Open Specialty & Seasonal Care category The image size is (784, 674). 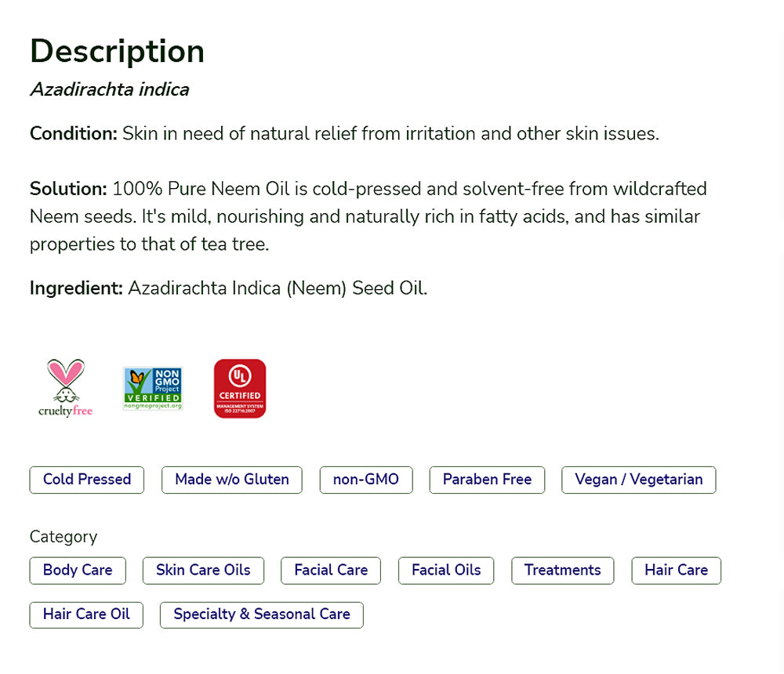click(x=262, y=614)
